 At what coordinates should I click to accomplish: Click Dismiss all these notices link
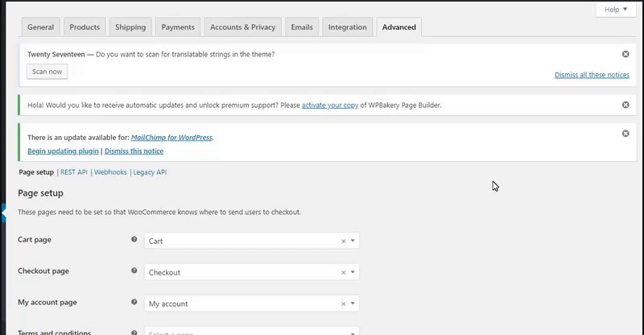592,75
